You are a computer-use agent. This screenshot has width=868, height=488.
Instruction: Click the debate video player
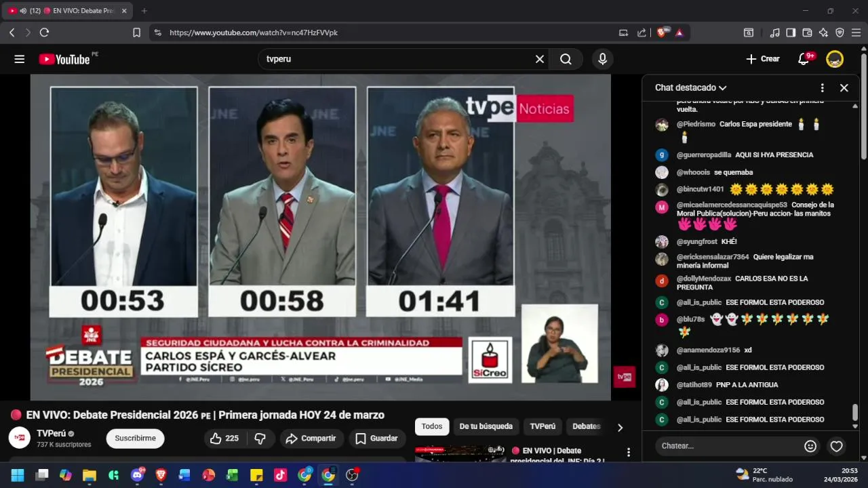[320, 237]
